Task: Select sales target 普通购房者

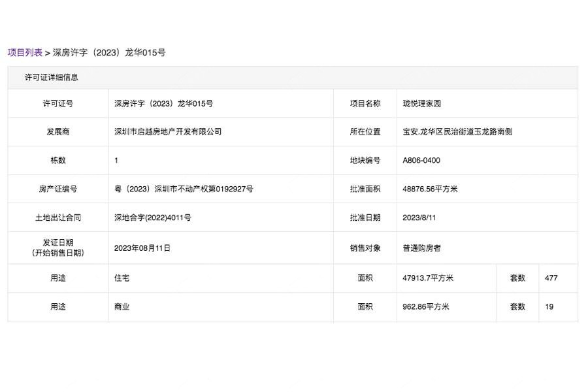Action: click(x=422, y=248)
